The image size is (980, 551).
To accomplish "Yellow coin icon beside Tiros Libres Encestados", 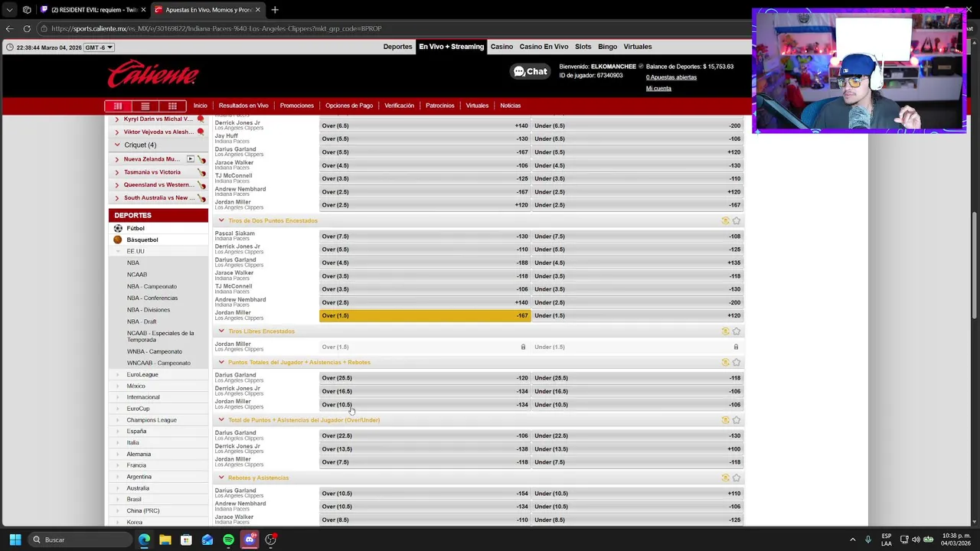I will coord(725,331).
